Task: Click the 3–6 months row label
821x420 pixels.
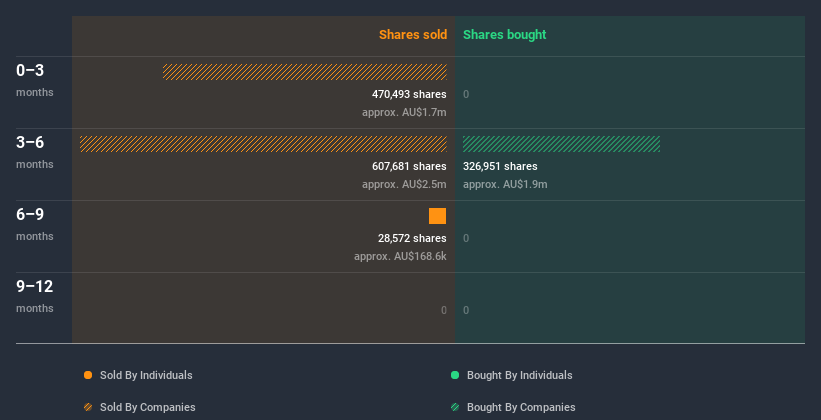Action: 35,152
